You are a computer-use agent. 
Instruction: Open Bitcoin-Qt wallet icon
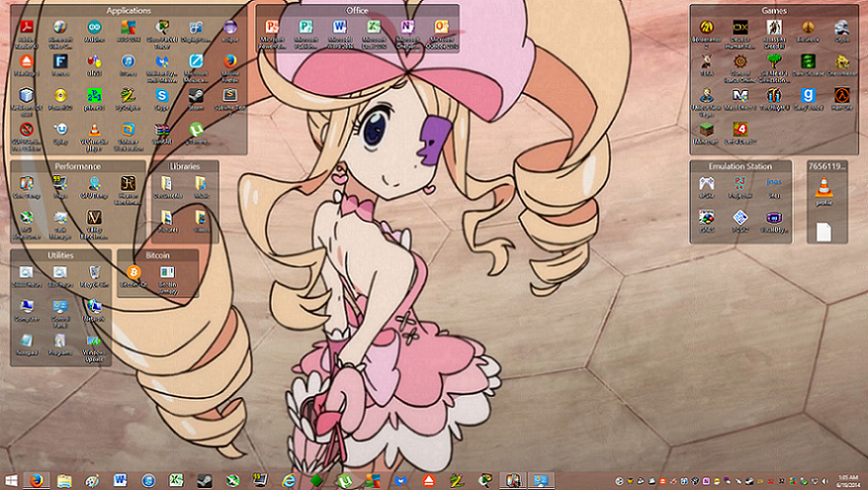(x=133, y=271)
